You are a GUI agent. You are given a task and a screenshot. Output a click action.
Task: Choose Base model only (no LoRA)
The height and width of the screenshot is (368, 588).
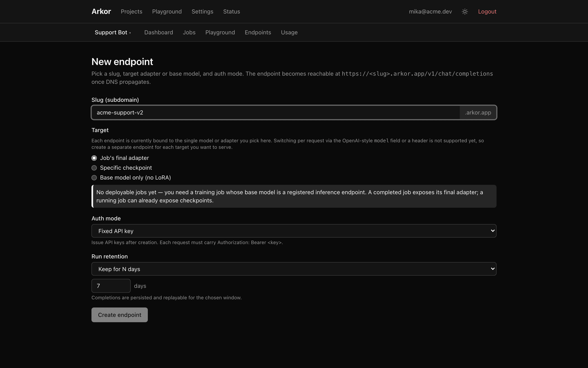click(x=94, y=178)
